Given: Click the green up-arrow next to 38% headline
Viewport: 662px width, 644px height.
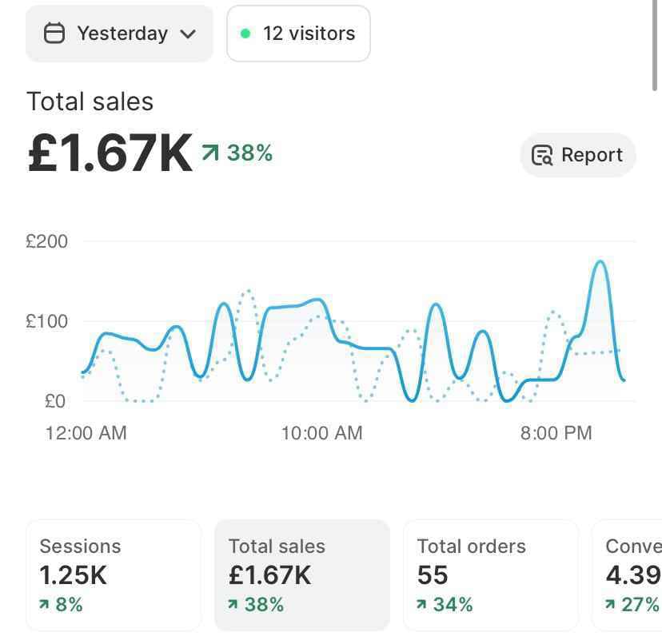Looking at the screenshot, I should point(210,153).
